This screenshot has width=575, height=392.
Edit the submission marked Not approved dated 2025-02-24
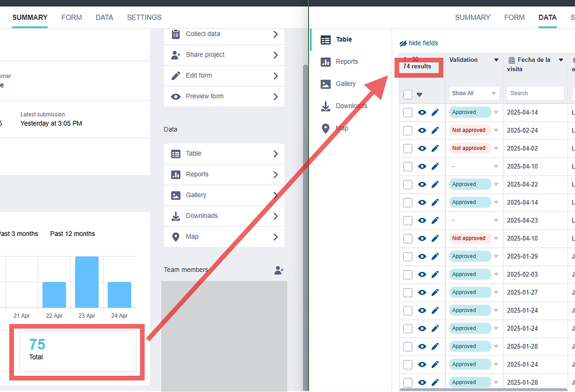click(434, 130)
